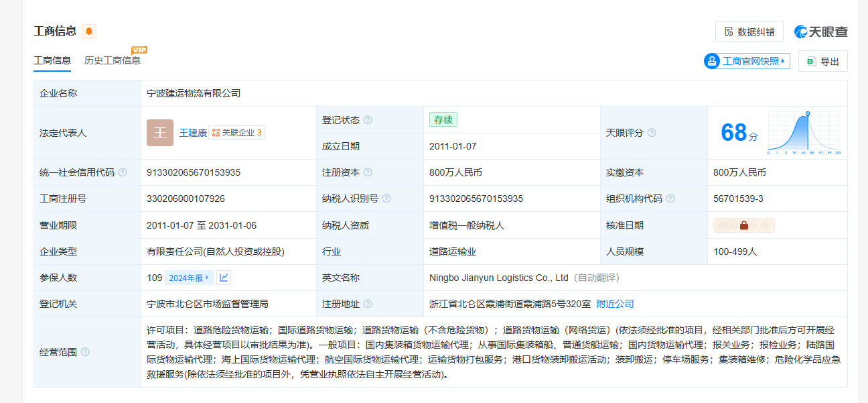
Task: Expand the 2024年报 dropdown tag
Action: (190, 278)
